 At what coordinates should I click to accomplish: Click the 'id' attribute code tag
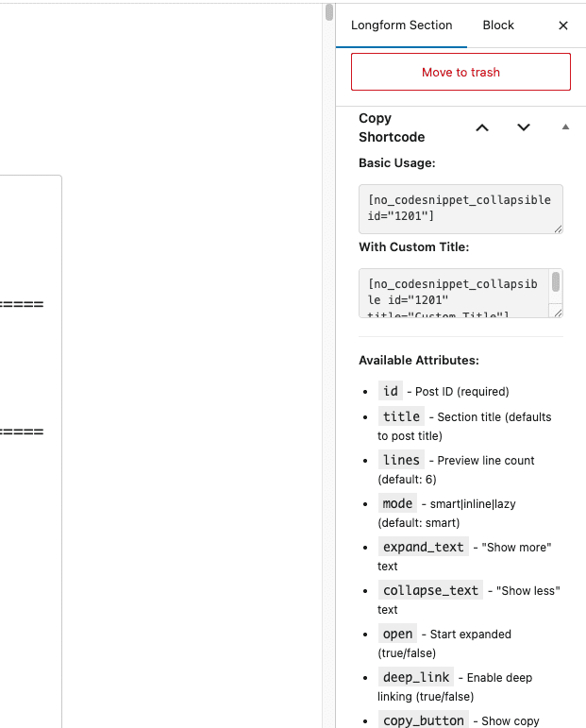pyautogui.click(x=390, y=391)
